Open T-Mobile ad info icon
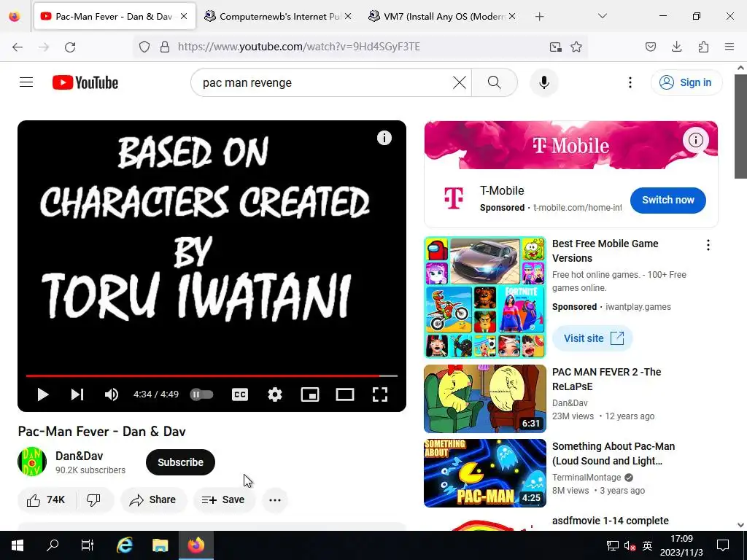This screenshot has width=747, height=560. (695, 140)
